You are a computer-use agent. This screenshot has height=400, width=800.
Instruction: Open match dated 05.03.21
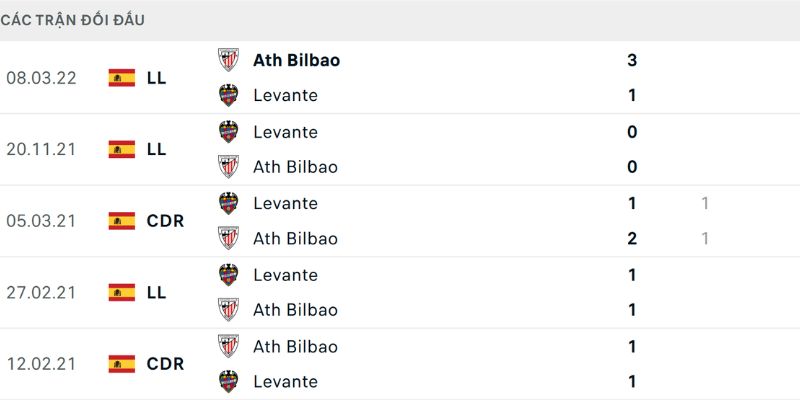40,221
